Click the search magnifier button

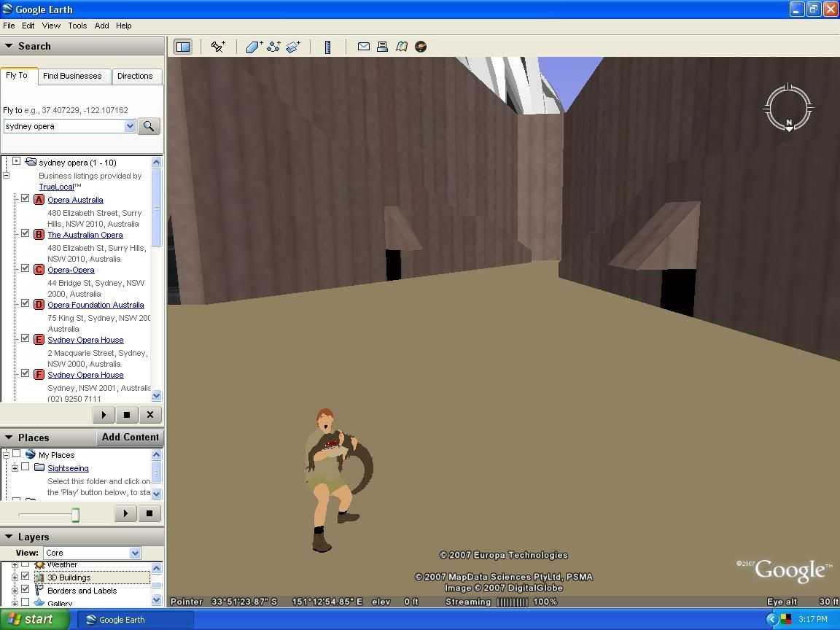click(149, 126)
